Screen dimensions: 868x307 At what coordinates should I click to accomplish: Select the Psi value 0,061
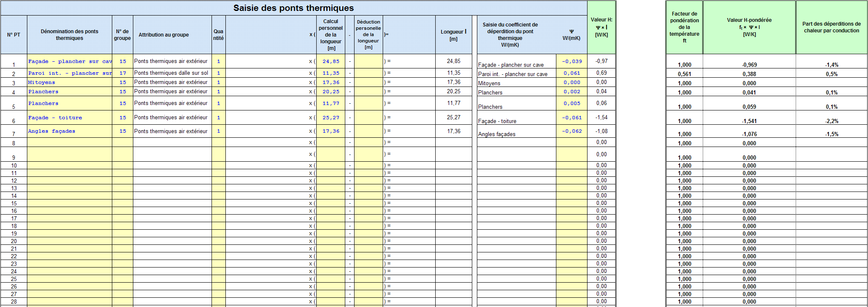point(572,73)
